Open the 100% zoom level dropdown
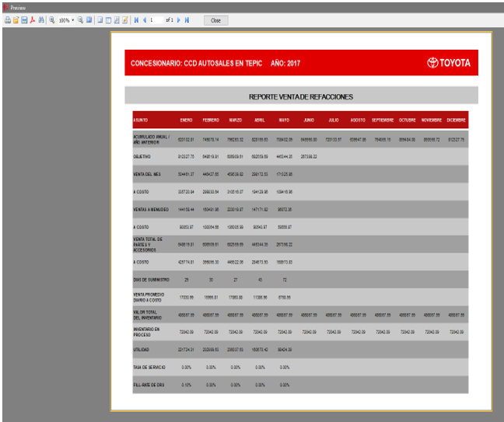Viewport: 504px width, 422px height. pyautogui.click(x=72, y=20)
